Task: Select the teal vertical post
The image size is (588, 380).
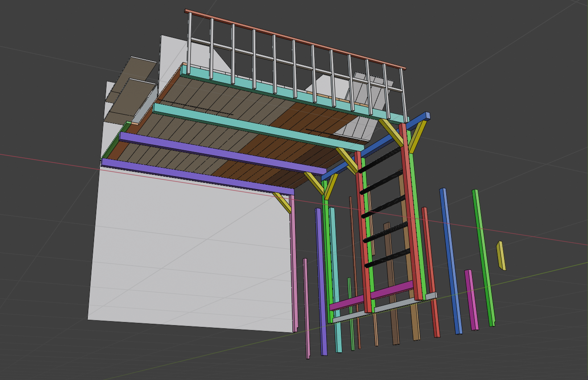Action: (335, 277)
